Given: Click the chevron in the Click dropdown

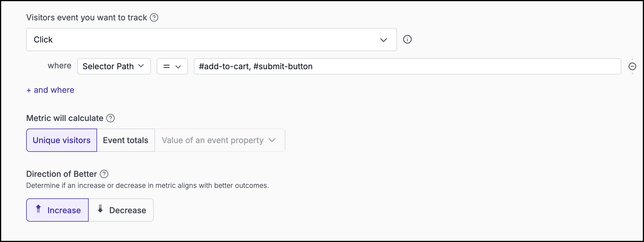Looking at the screenshot, I should point(383,40).
